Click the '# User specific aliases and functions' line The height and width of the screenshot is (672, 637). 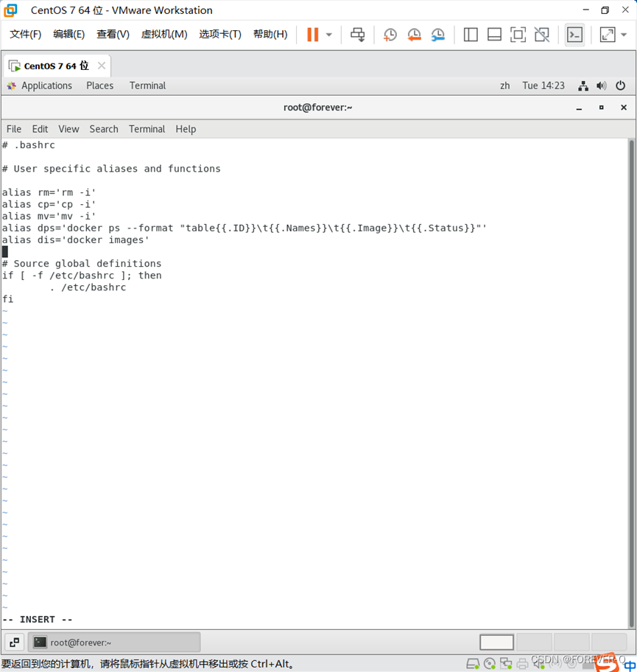coord(111,169)
